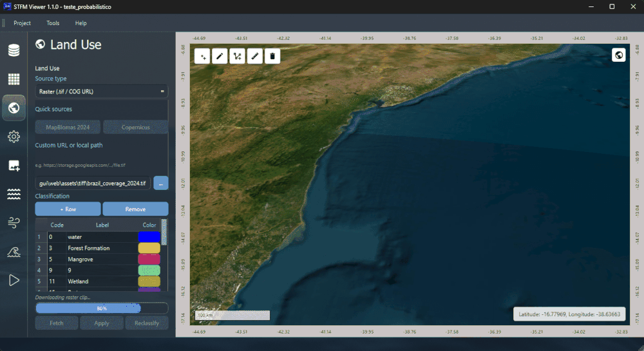This screenshot has width=644, height=351.
Task: Click the globe basemap button on map
Action: [618, 55]
